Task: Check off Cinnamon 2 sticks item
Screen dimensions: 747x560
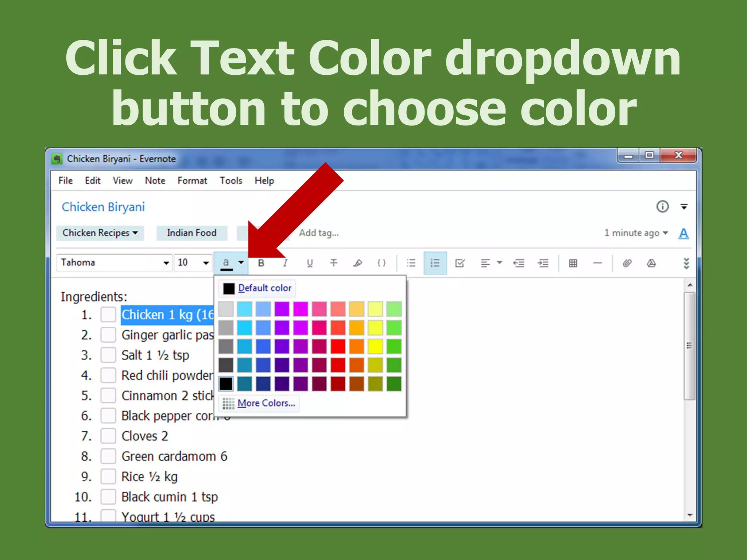Action: pos(108,395)
